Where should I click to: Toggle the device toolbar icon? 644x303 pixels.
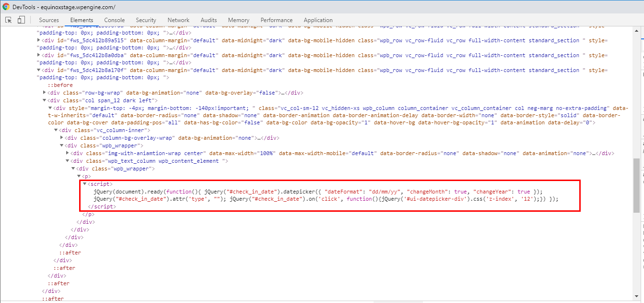(x=21, y=20)
